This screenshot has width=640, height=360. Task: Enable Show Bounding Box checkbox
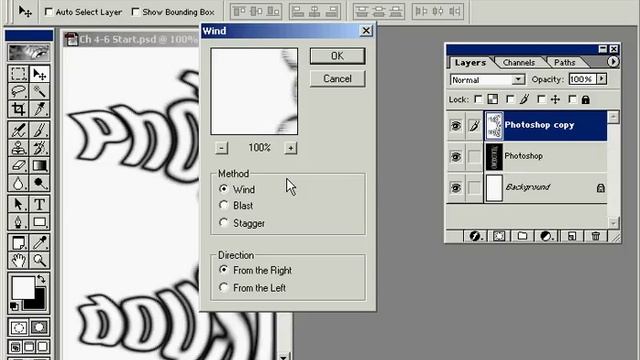(136, 12)
